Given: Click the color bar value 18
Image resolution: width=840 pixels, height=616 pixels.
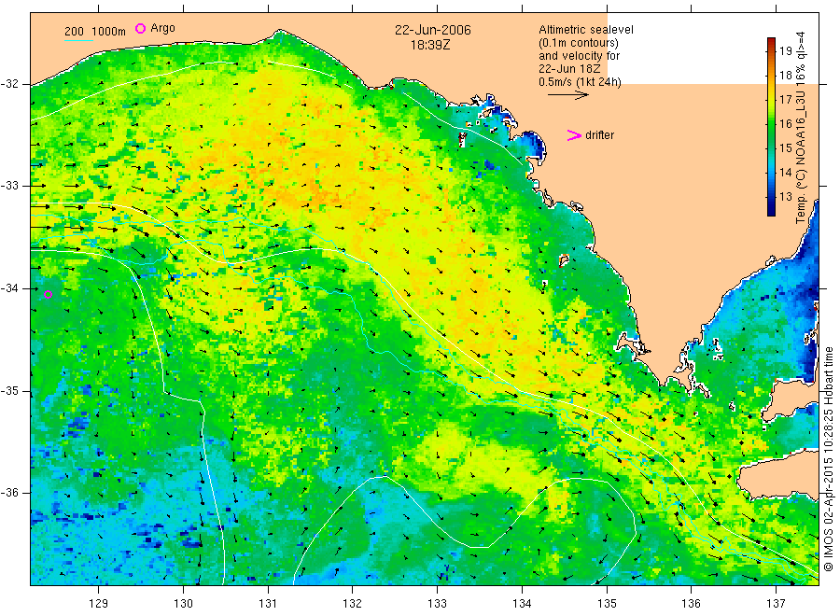Looking at the screenshot, I should click(x=786, y=75).
